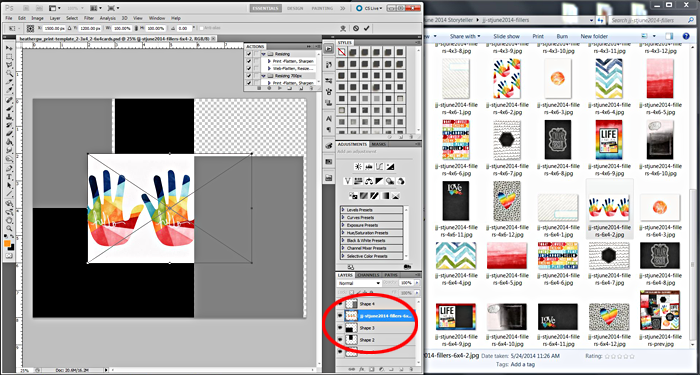Click the Hue/Saturation adjustment icon
The height and width of the screenshot is (375, 700).
(358, 181)
